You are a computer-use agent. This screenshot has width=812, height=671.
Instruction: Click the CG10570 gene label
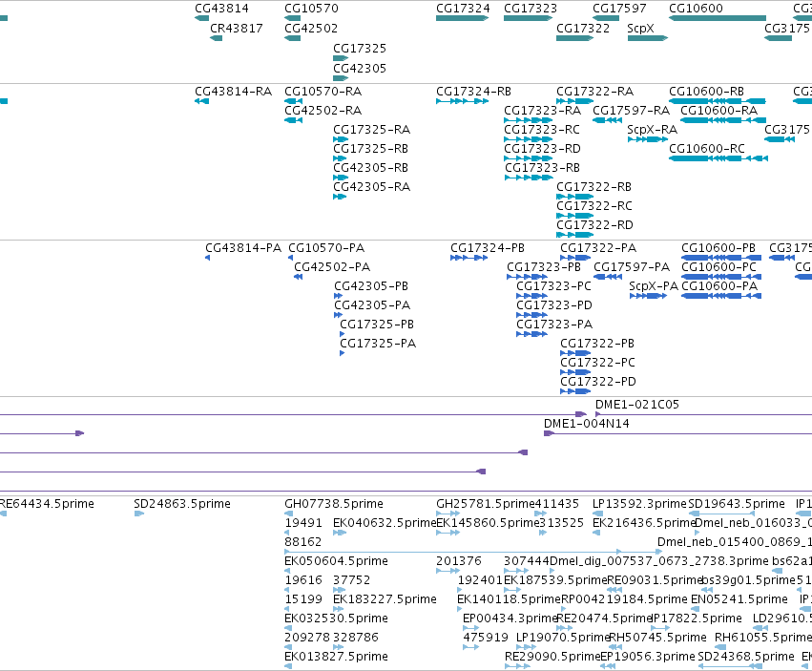point(311,9)
